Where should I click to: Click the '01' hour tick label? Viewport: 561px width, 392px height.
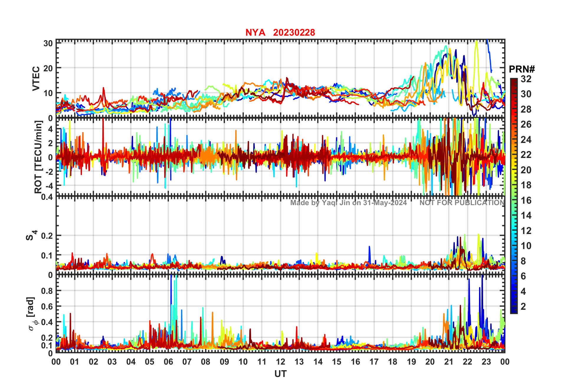[75, 362]
